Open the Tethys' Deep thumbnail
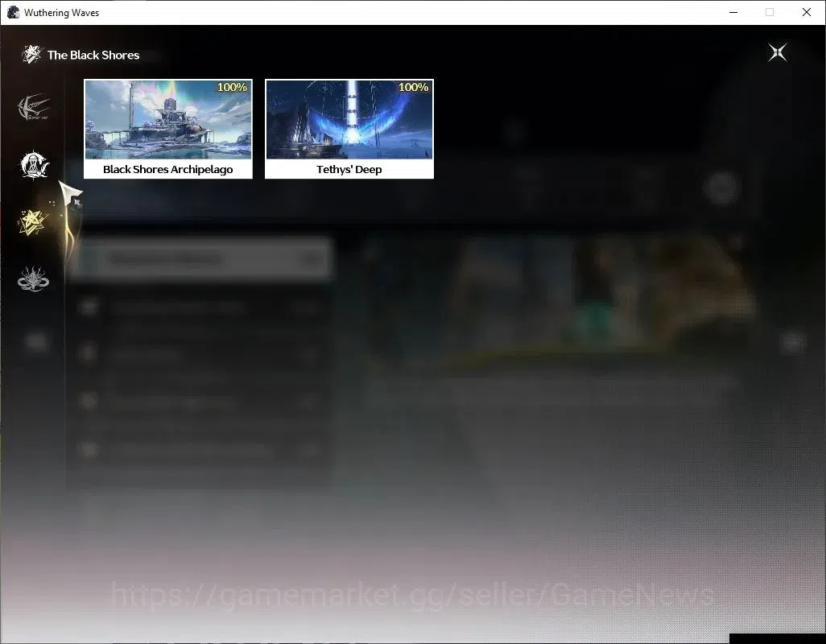 tap(349, 119)
